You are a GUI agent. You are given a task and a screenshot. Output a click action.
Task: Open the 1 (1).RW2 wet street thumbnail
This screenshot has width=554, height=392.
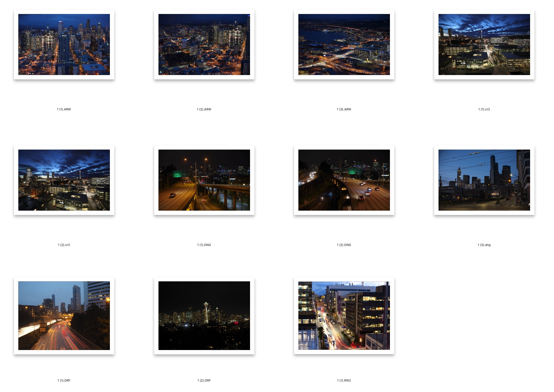[344, 315]
